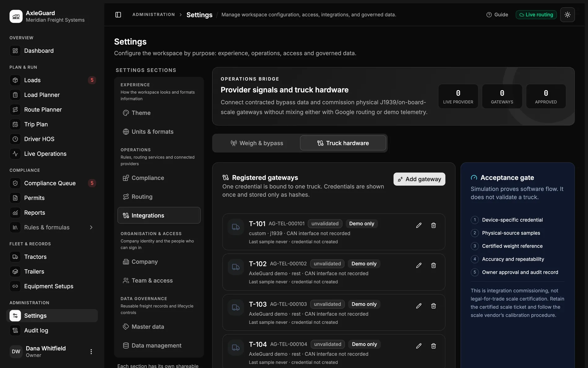This screenshot has width=588, height=368.
Task: Click the Permits document icon
Action: (15, 198)
